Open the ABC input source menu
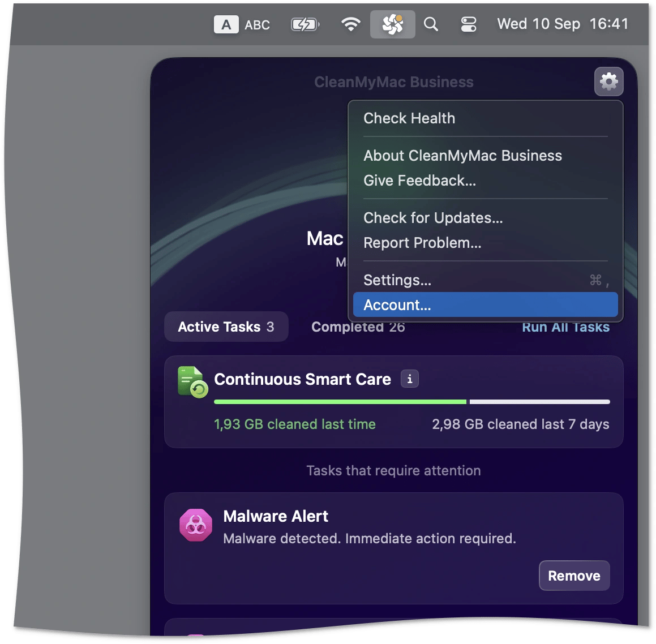 tap(242, 25)
